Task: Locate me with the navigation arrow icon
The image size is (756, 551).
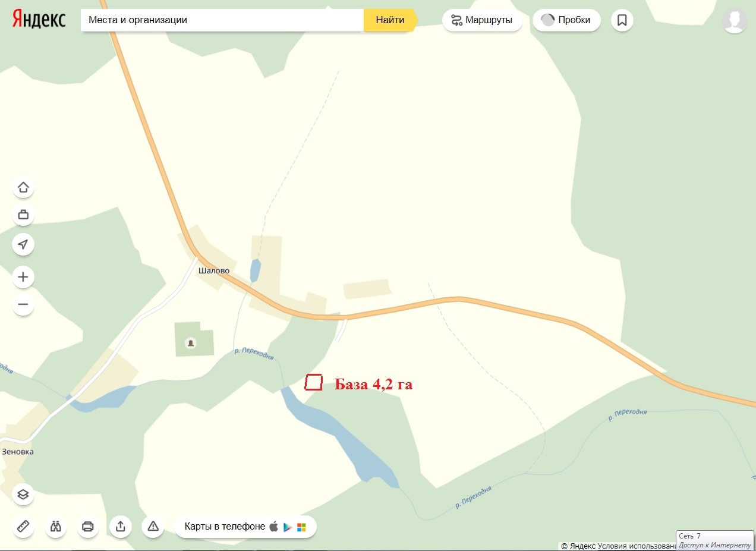Action: pos(23,244)
